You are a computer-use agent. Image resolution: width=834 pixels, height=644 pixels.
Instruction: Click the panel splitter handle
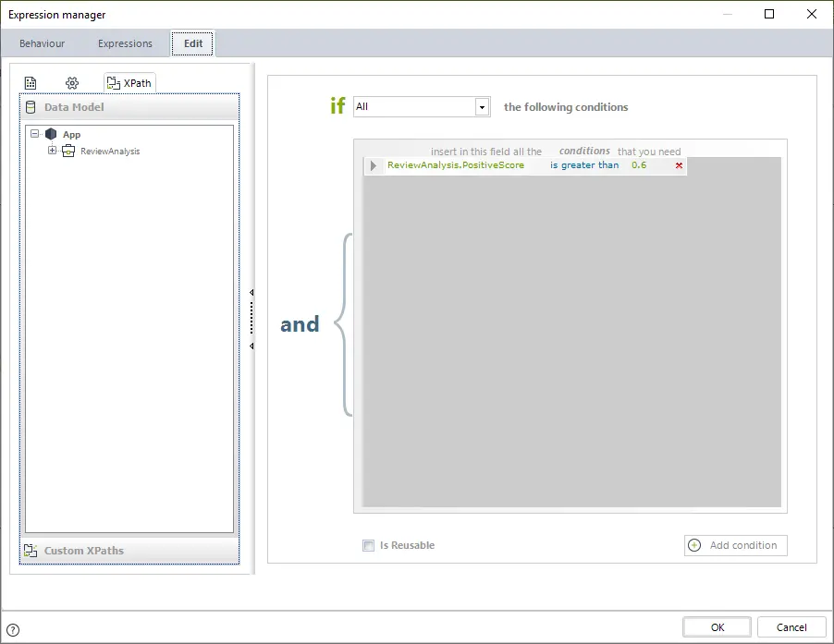coord(251,318)
